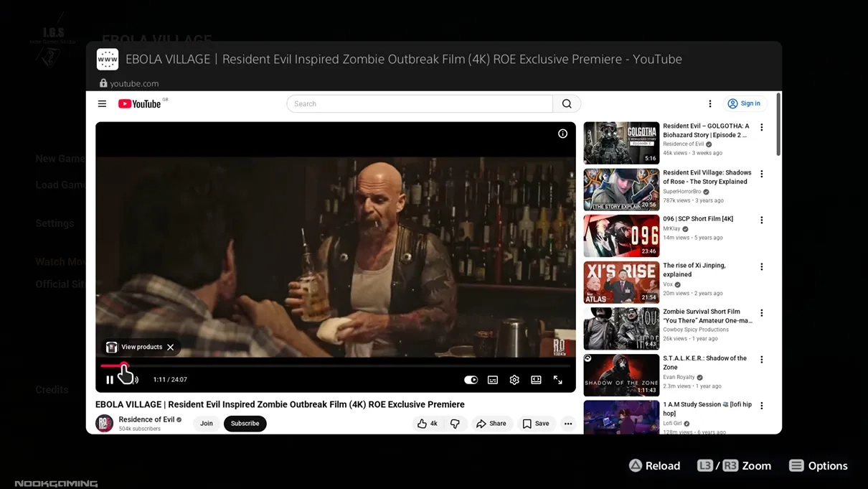Open options for Shadows of Rose video
This screenshot has height=489, width=868.
[762, 174]
